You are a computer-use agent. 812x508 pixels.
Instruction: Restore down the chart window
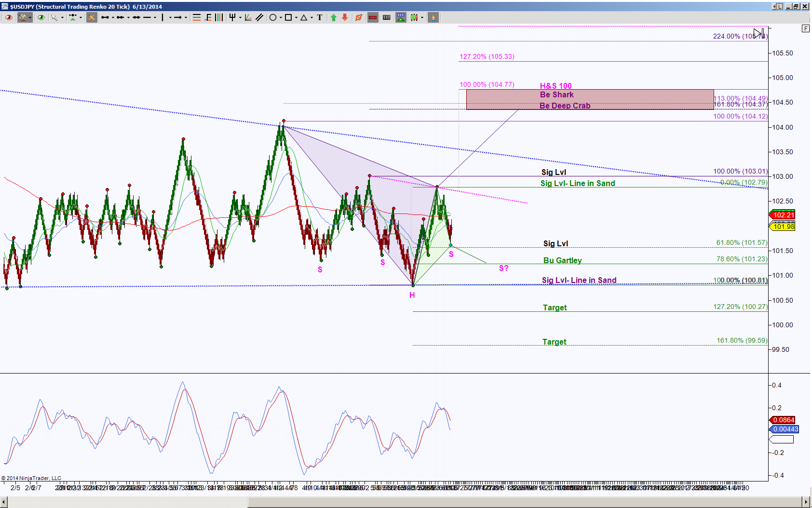point(796,6)
